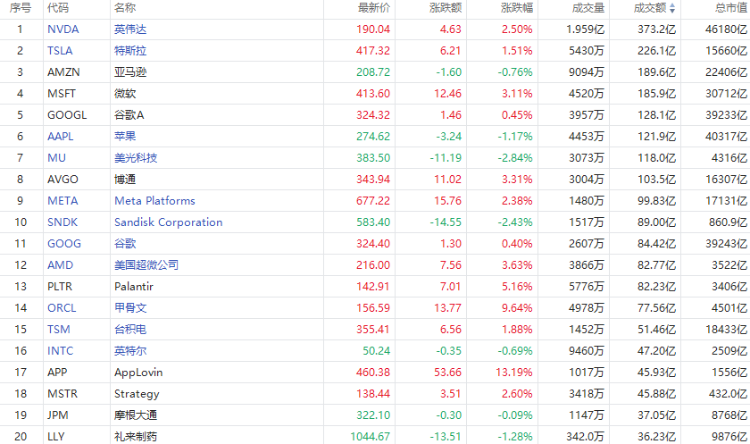Open the NVDA ticker link

[x=63, y=29]
